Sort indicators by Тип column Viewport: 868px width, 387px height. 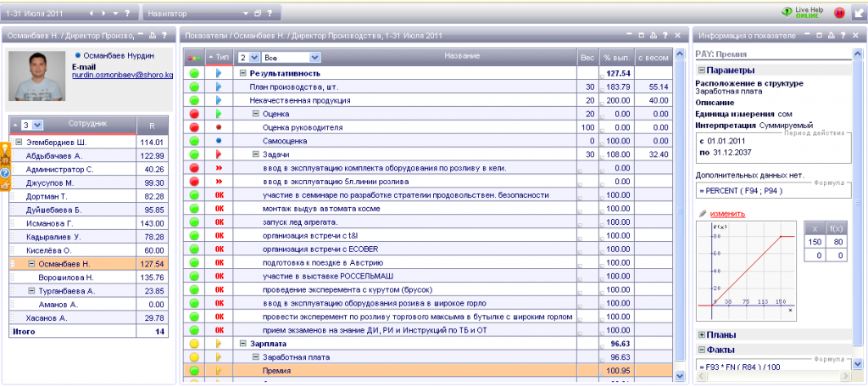(219, 57)
